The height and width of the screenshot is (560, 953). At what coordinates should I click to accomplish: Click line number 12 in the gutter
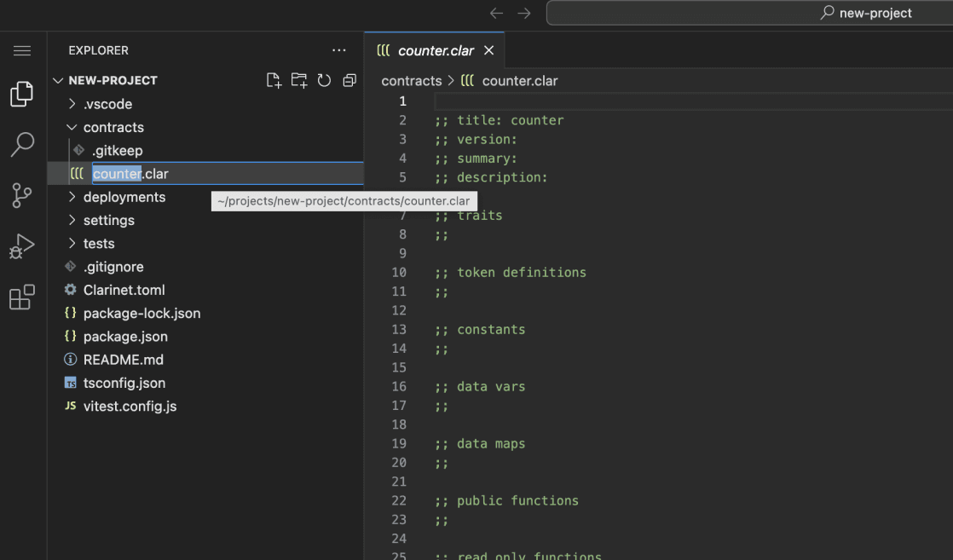coord(399,310)
